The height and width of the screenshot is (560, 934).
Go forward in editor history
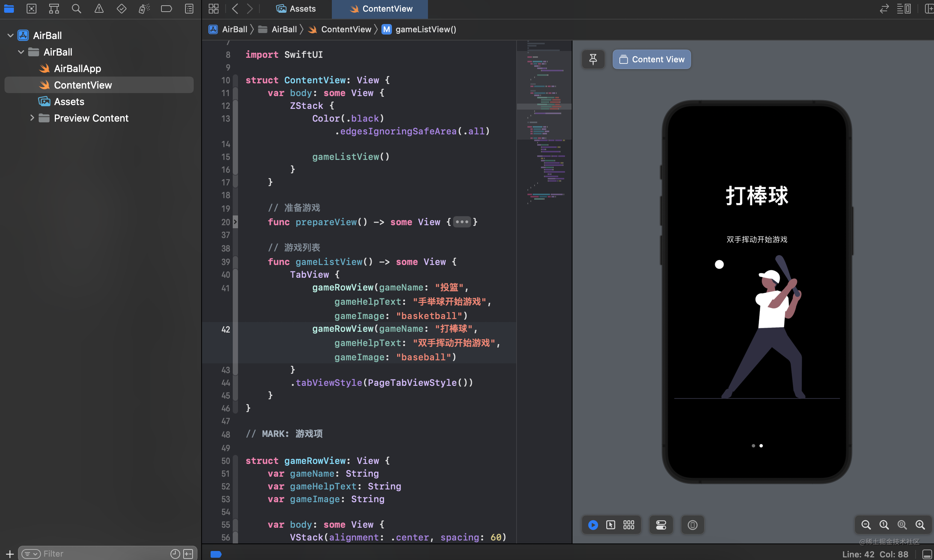(250, 8)
